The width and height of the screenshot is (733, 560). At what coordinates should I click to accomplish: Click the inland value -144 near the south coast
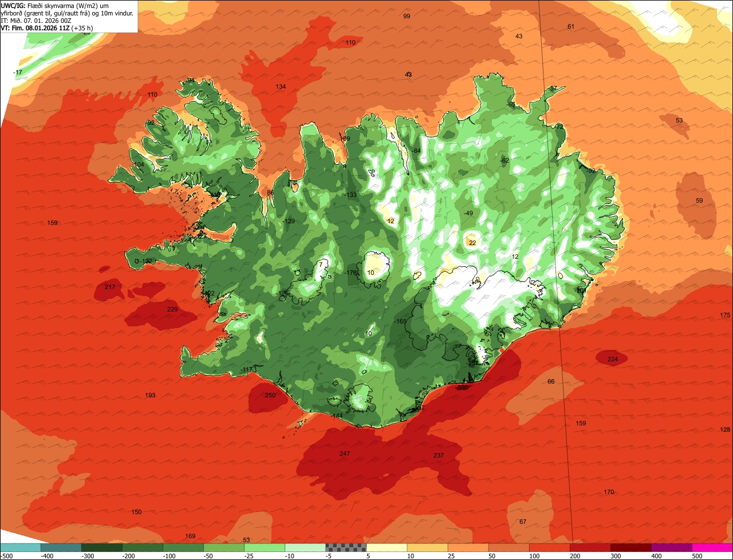click(337, 416)
